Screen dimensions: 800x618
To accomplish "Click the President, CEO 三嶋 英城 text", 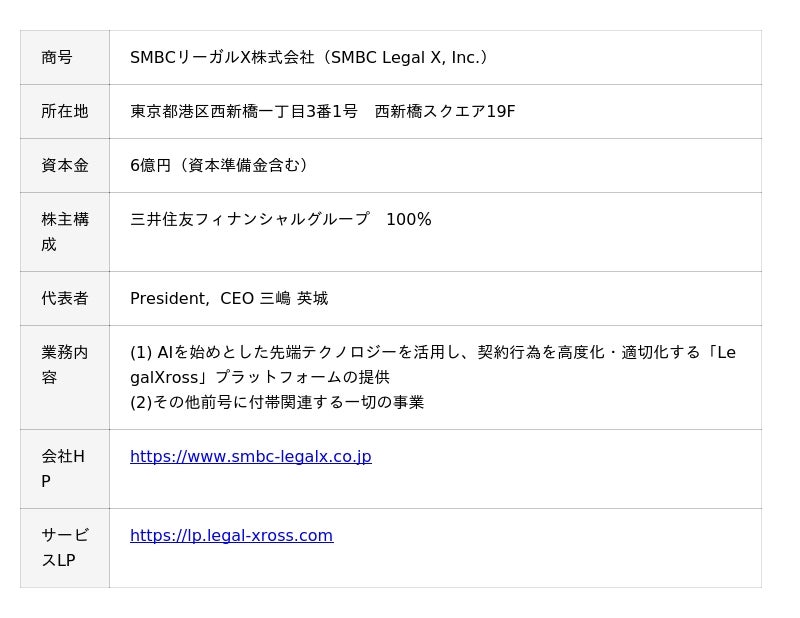I will (229, 299).
